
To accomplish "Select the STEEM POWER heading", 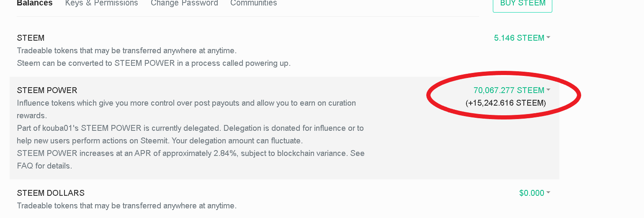I will point(47,90).
